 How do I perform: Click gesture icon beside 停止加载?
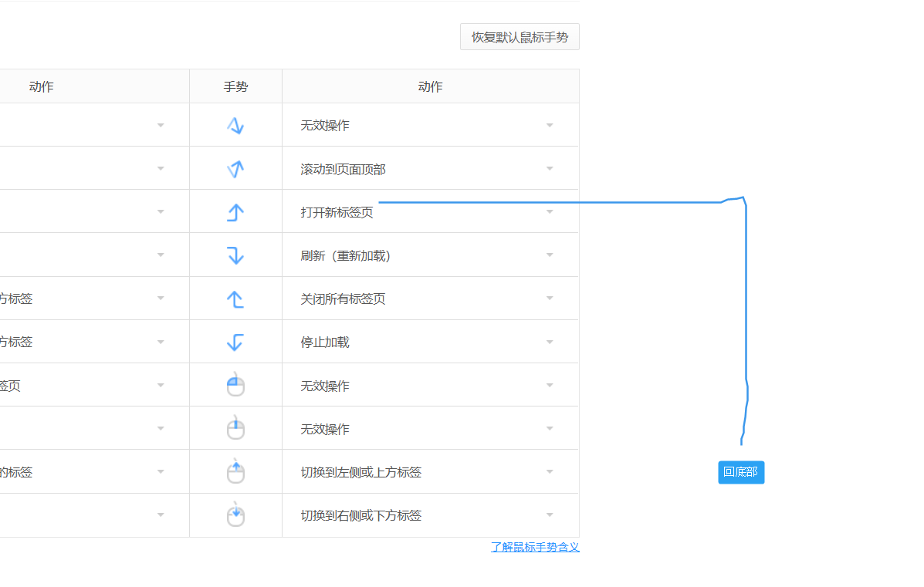coord(235,342)
